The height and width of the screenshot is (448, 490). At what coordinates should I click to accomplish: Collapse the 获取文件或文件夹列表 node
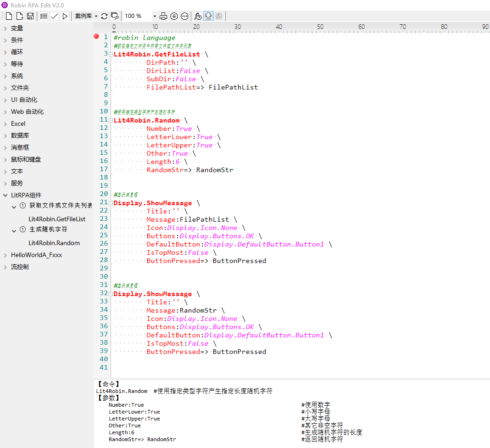14,207
